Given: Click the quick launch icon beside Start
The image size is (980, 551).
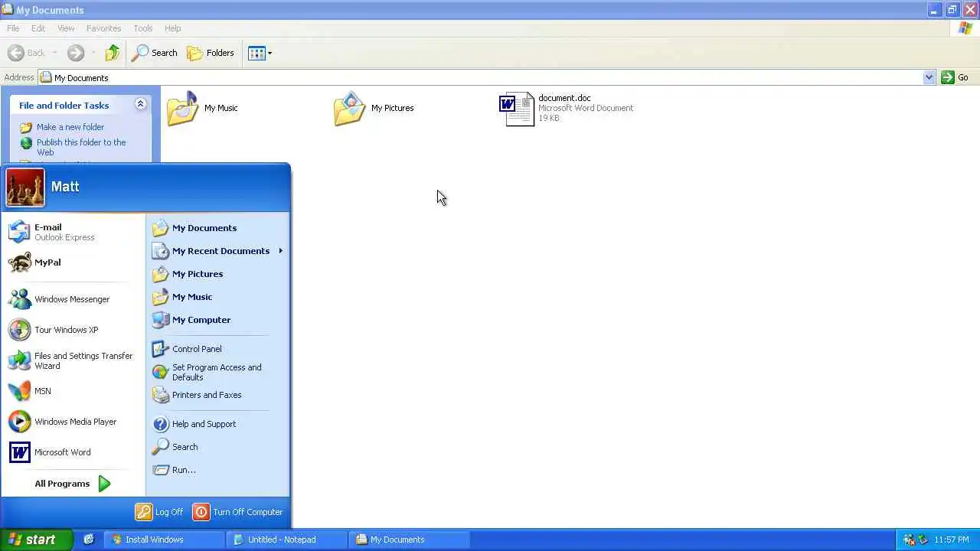Looking at the screenshot, I should pos(89,540).
